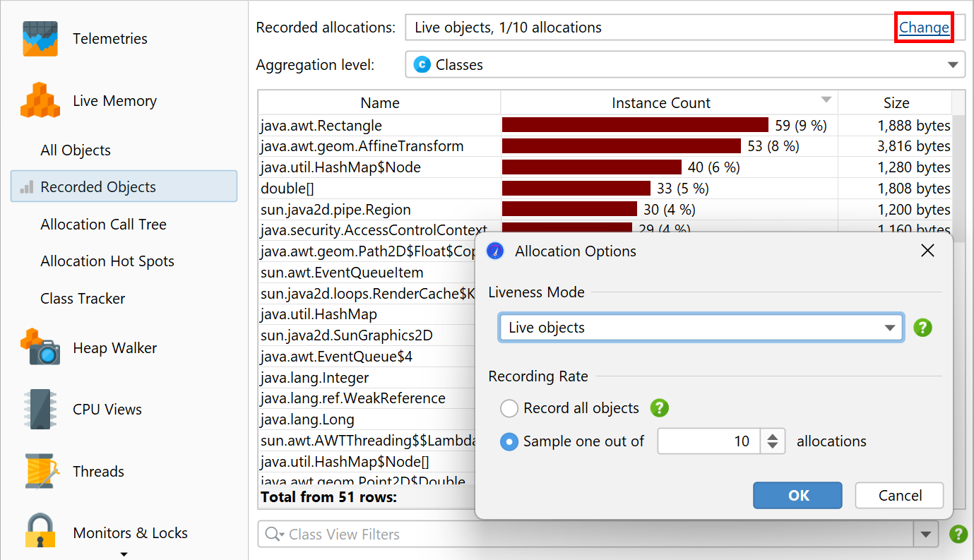The width and height of the screenshot is (974, 560).
Task: Select the java.util.HashMap$Node[] row
Action: tap(366, 462)
